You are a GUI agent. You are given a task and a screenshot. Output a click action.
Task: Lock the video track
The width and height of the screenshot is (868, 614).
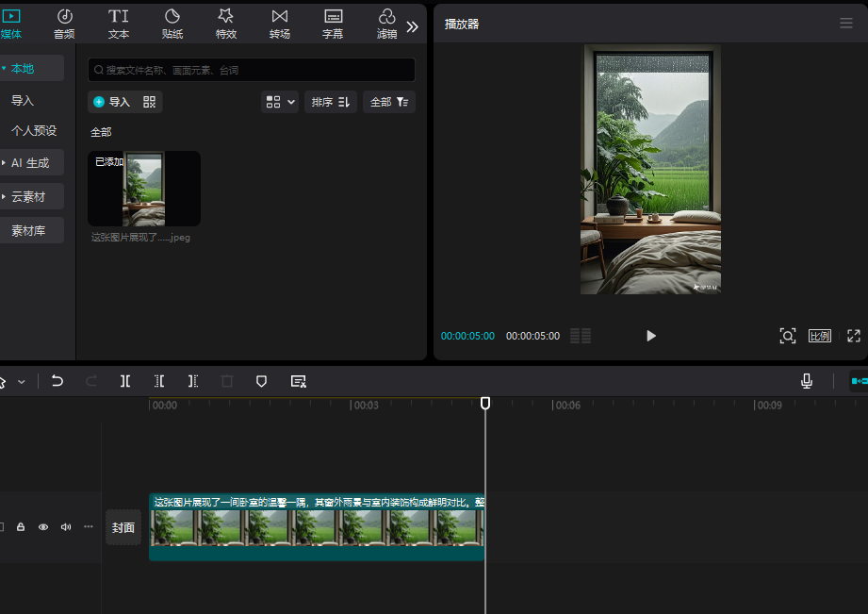(x=19, y=527)
